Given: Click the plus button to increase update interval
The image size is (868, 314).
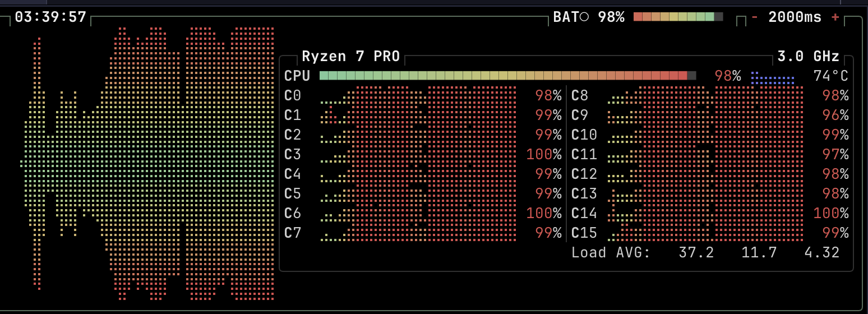Looking at the screenshot, I should tap(835, 17).
